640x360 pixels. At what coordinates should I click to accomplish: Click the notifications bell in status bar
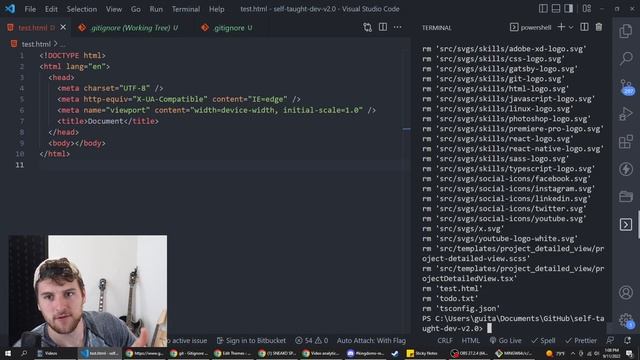tap(627, 340)
